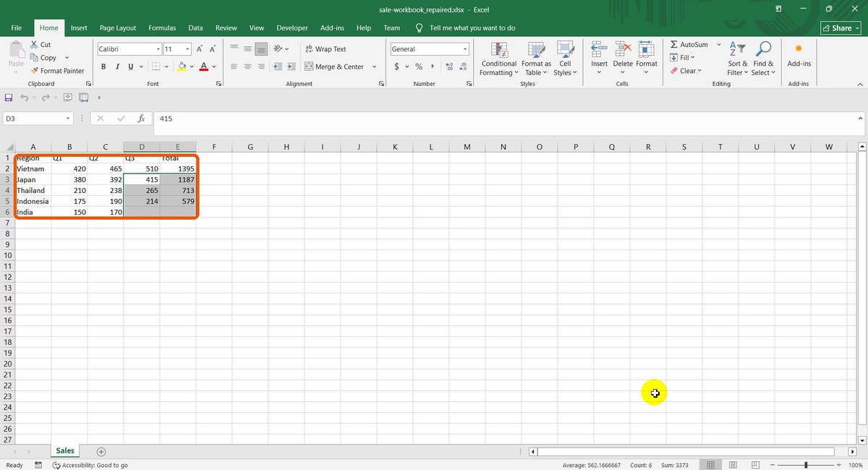Click Decrease Decimal

coord(464,67)
